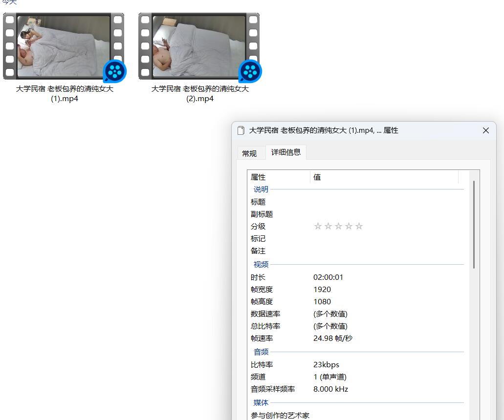
Task: Switch to the 常规 tab
Action: [249, 153]
